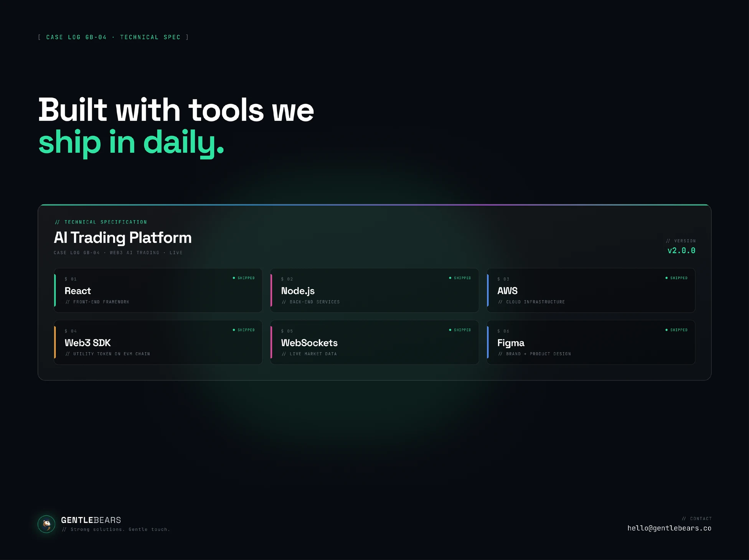
Task: Select the AWS tech card
Action: 591,290
